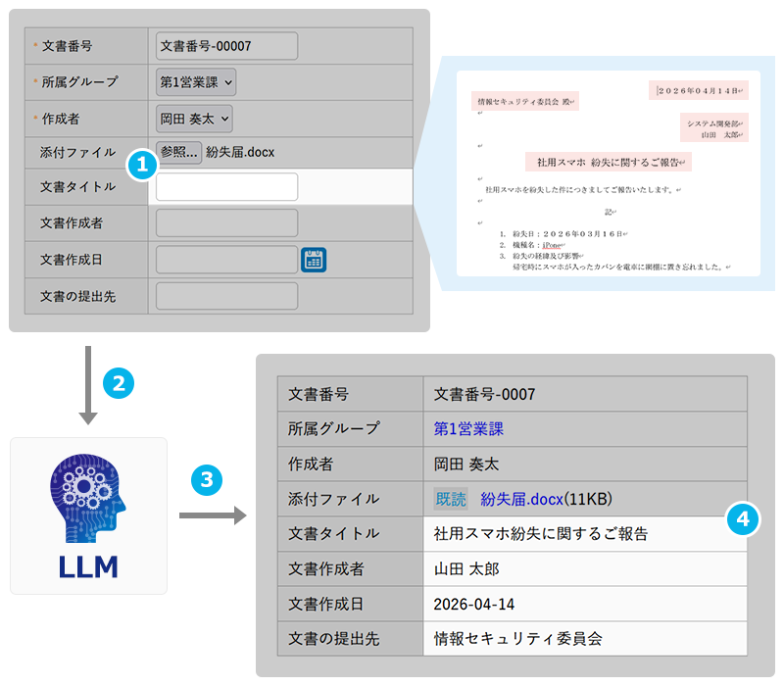Click the 既読 status badge
Image resolution: width=784 pixels, height=686 pixels.
pos(451,499)
